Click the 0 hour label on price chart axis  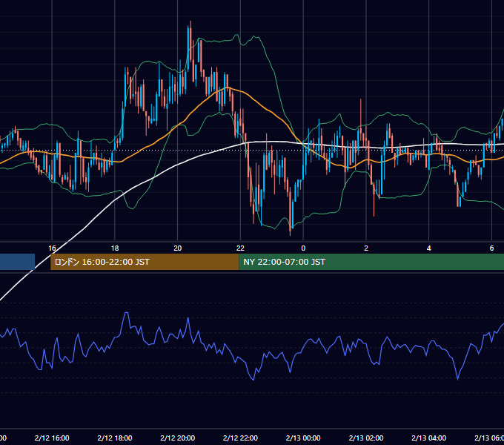pyautogui.click(x=303, y=248)
